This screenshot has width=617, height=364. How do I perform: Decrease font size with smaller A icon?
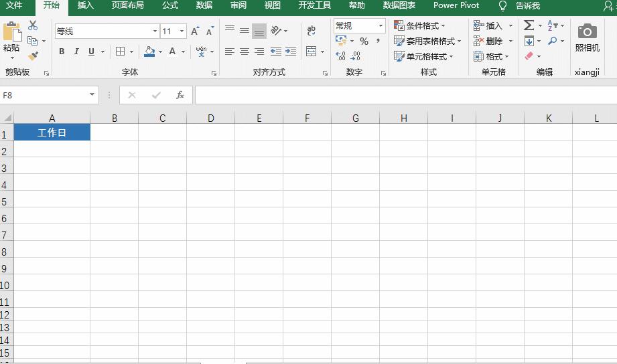pos(210,31)
